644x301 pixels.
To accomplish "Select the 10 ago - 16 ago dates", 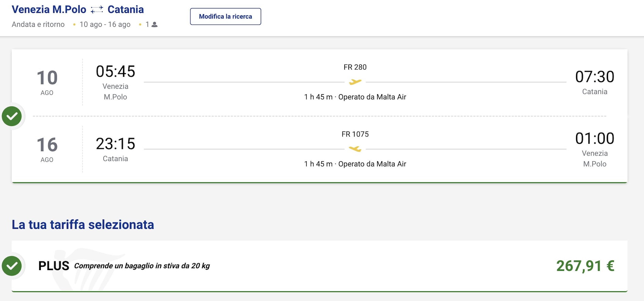I will pyautogui.click(x=105, y=25).
